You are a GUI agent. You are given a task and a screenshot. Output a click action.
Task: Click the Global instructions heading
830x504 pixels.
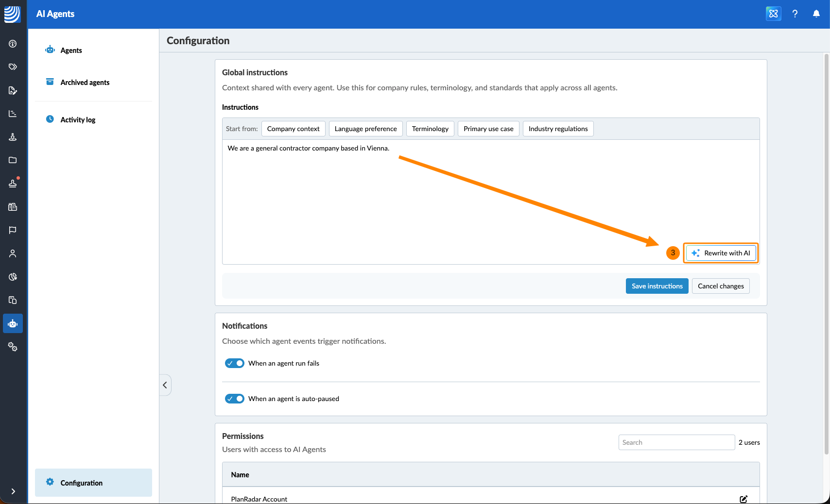tap(255, 72)
